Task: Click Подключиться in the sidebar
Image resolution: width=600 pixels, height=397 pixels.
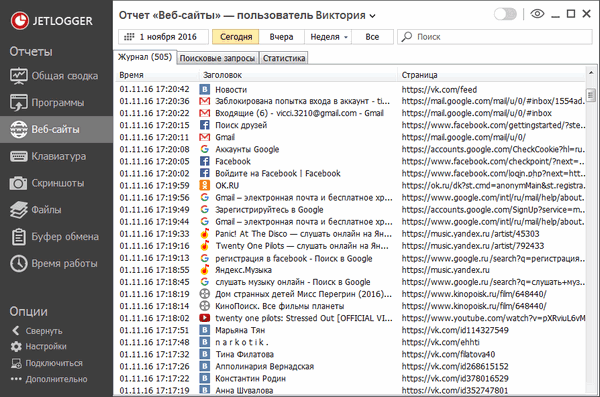Action: point(46,363)
